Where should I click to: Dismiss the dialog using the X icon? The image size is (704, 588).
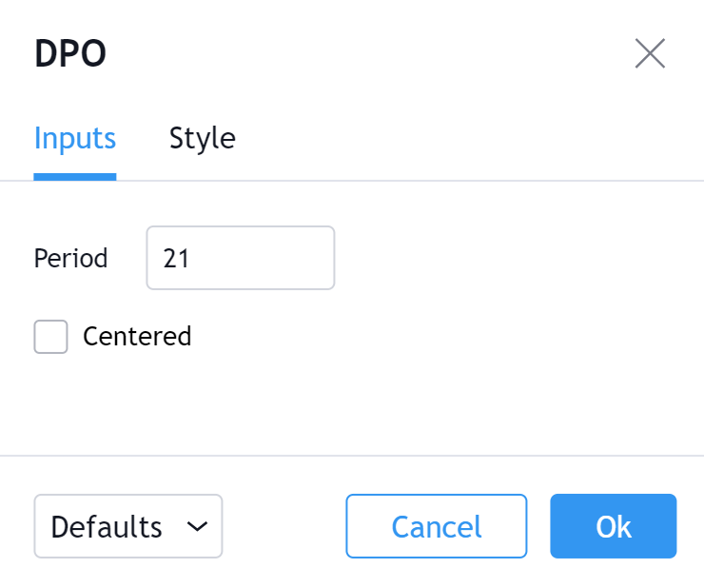(650, 54)
